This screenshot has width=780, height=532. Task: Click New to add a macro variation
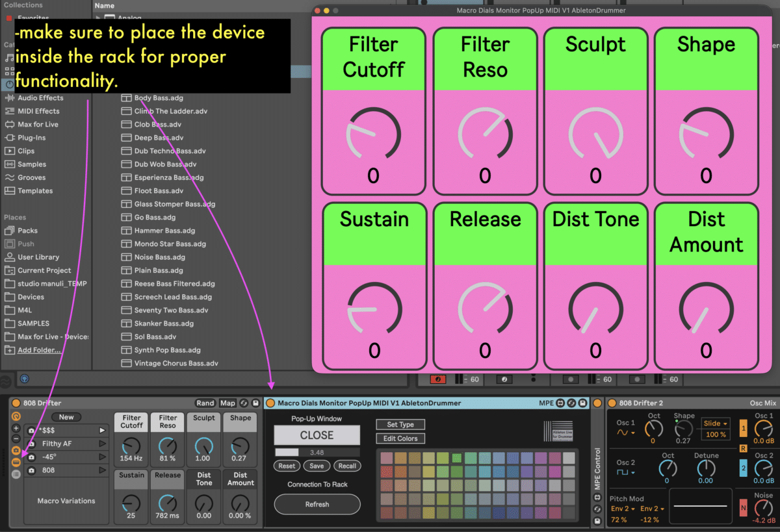tap(66, 417)
